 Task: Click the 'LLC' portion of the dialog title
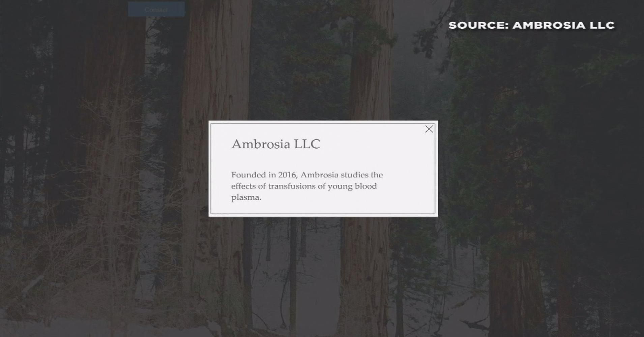(307, 144)
